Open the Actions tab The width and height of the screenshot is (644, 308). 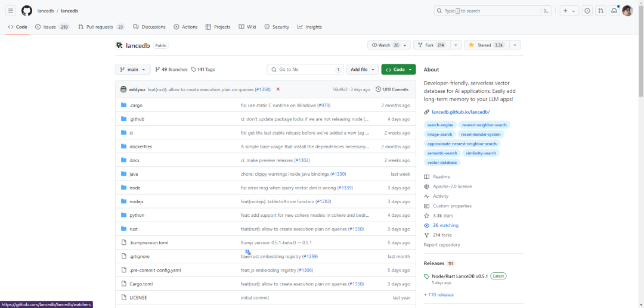(185, 27)
